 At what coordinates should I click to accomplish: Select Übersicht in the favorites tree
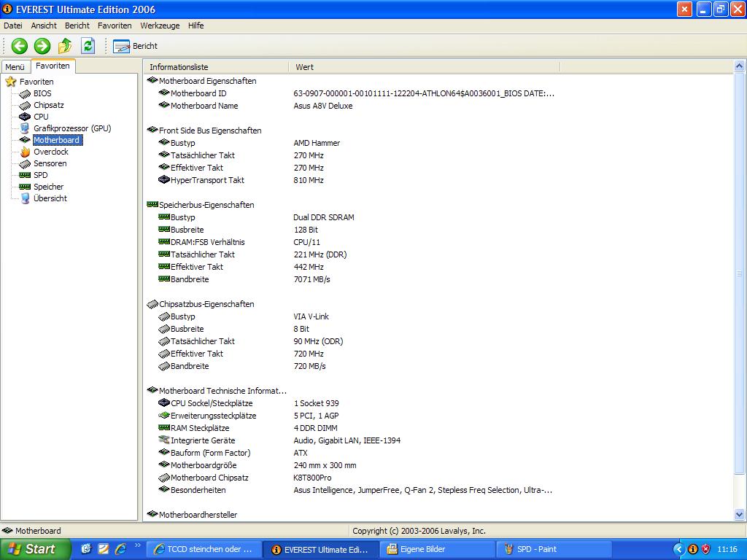(50, 198)
